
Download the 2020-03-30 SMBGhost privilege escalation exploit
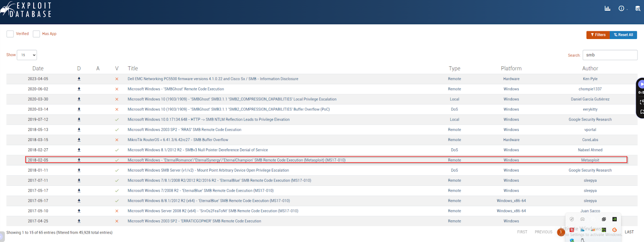(x=79, y=99)
